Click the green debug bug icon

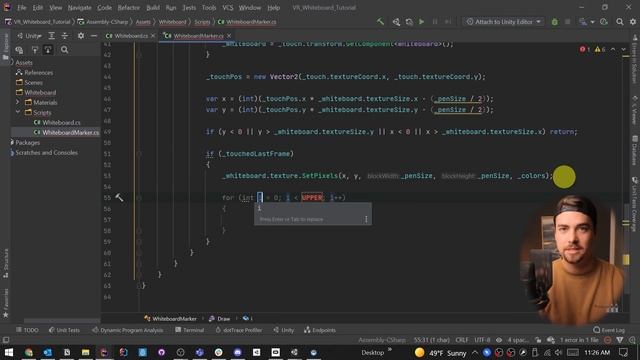coord(554,22)
